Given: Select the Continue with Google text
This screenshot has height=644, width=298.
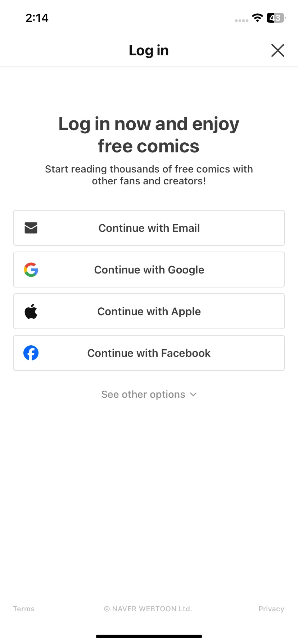Looking at the screenshot, I should [x=149, y=270].
